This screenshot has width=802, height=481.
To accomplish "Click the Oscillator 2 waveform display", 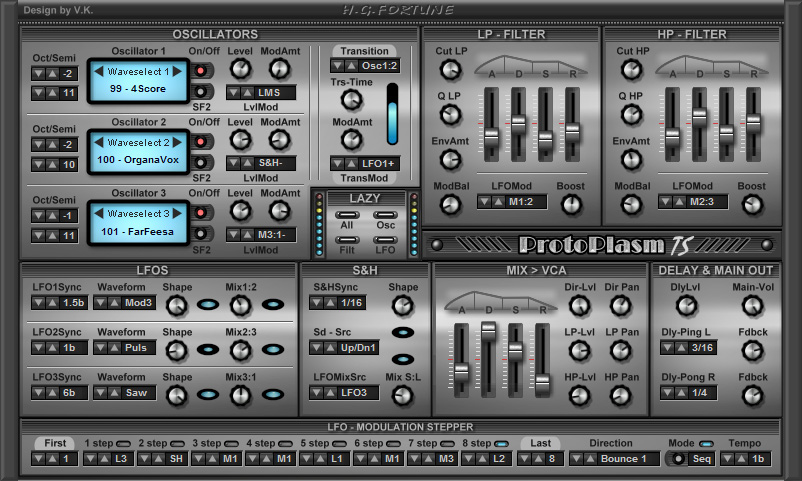I will pyautogui.click(x=138, y=152).
